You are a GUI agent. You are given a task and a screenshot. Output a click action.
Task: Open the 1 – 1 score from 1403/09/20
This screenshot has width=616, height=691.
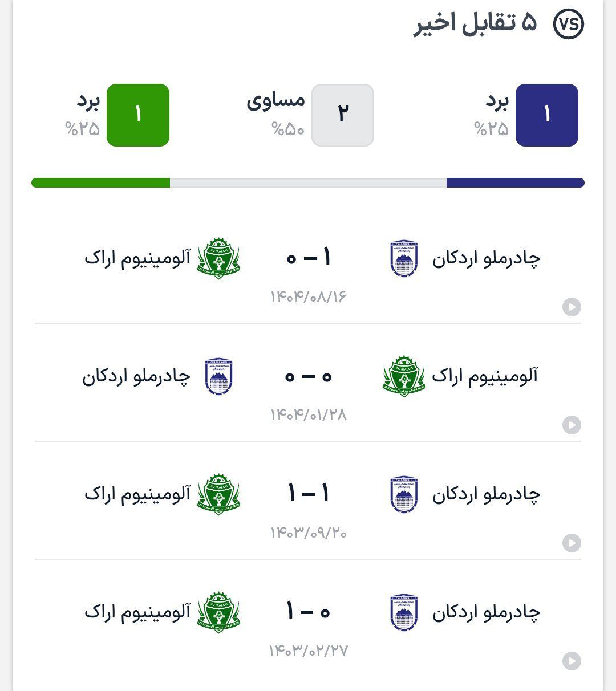[309, 494]
